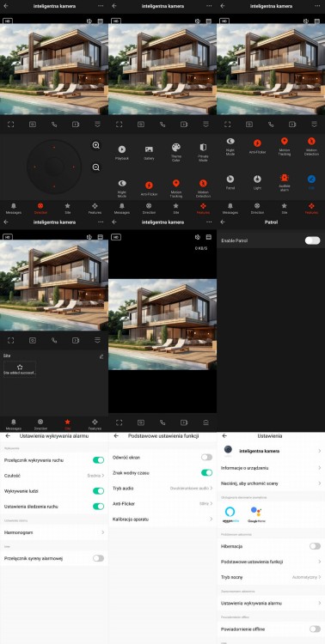Tap the zoom-in magnifier beside the joystick
The width and height of the screenshot is (325, 644).
(95, 145)
